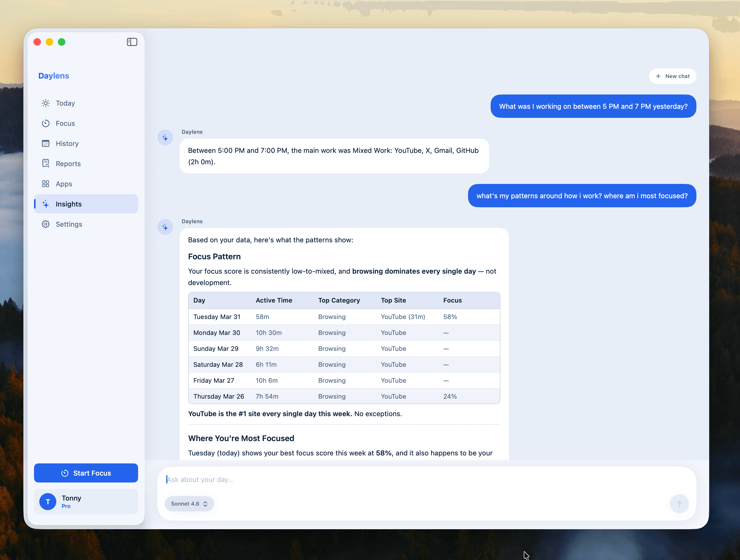
Task: Click the Reports document icon
Action: click(x=45, y=163)
